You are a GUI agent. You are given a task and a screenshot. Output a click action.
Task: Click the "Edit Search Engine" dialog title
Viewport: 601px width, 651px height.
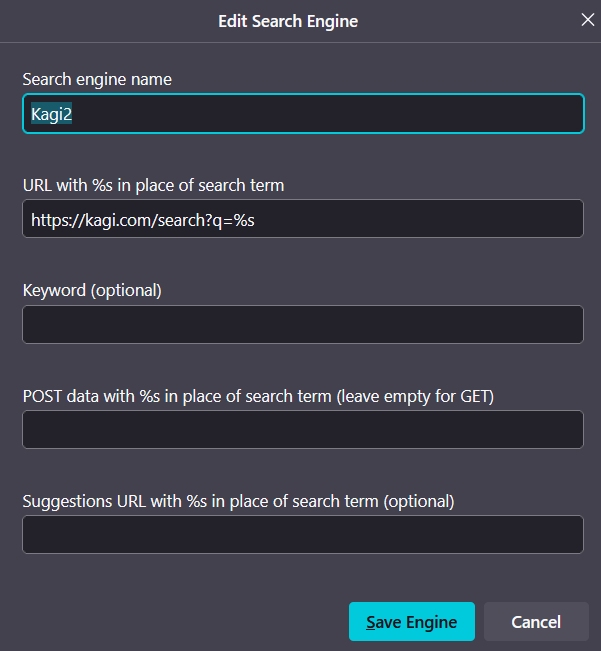[x=288, y=20]
